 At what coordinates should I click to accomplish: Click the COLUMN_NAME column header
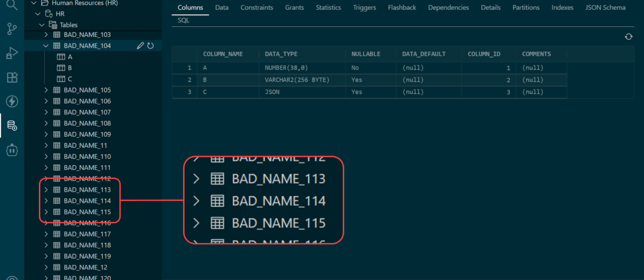pos(223,54)
